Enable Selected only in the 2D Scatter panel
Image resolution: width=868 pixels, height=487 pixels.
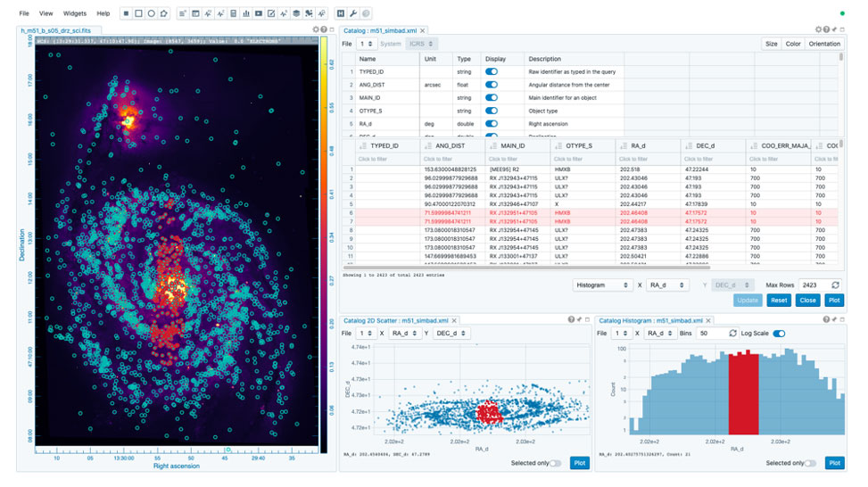556,463
